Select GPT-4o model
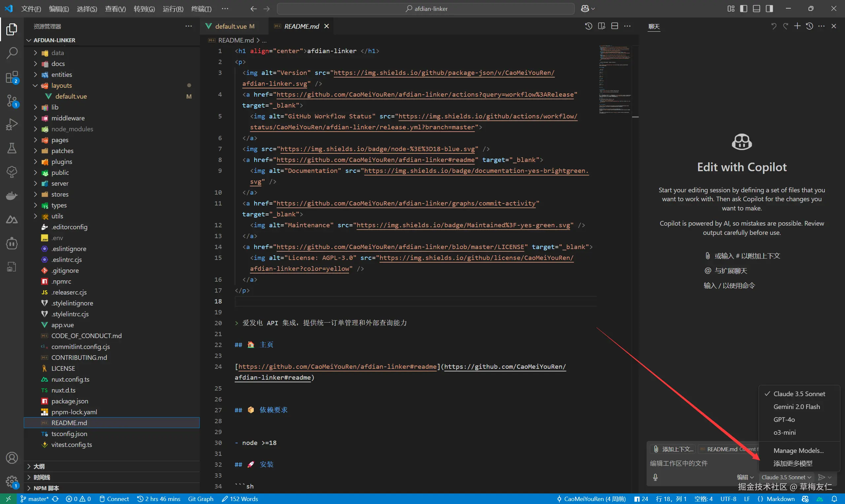 [799, 420]
